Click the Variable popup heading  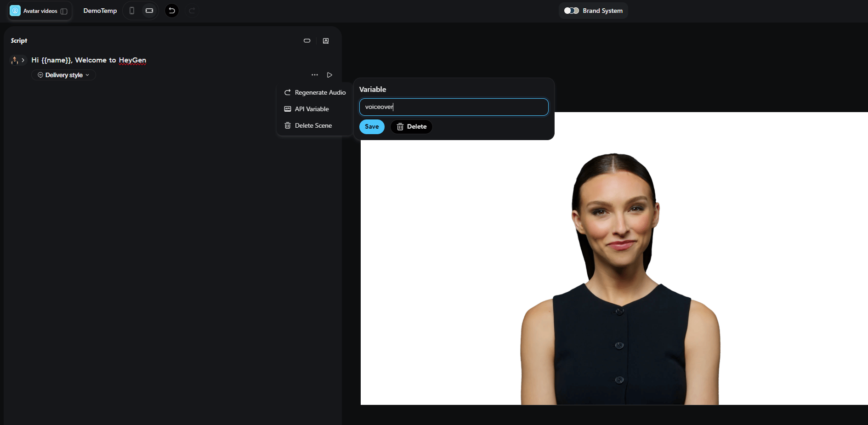373,89
